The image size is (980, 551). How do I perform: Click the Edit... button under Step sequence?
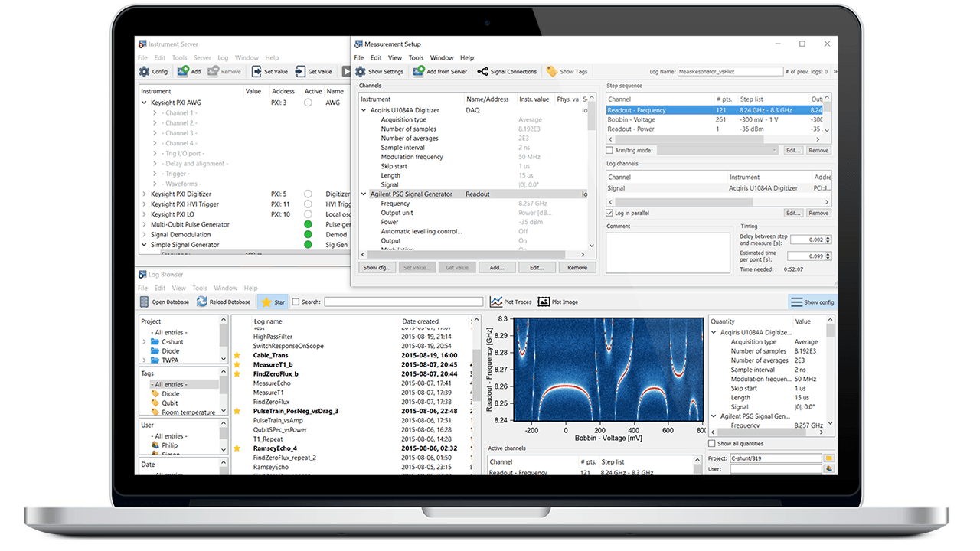coord(793,151)
